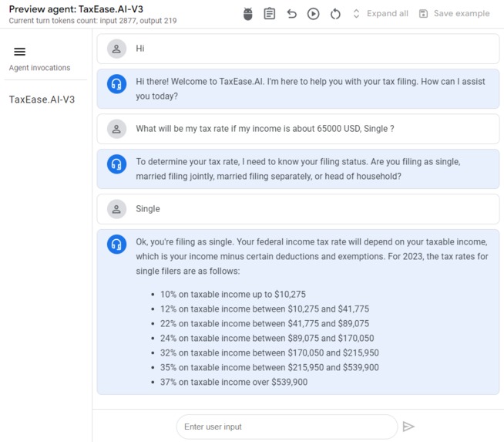Click the send message arrow icon
This screenshot has height=442, width=504.
(x=408, y=427)
